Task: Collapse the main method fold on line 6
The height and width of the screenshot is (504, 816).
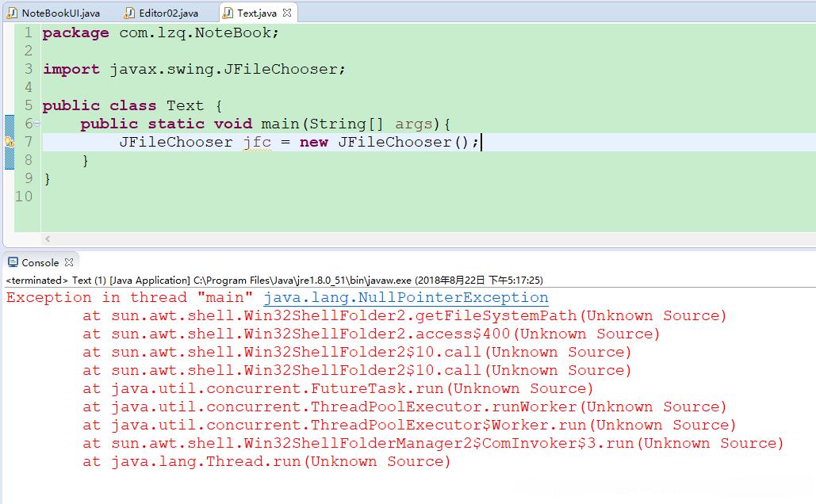Action: (x=37, y=124)
